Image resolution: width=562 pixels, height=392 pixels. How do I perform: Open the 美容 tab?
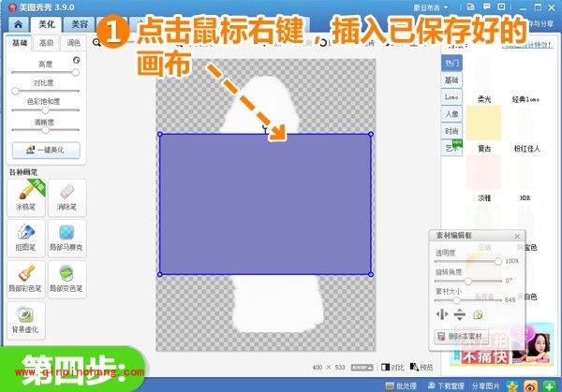81,25
